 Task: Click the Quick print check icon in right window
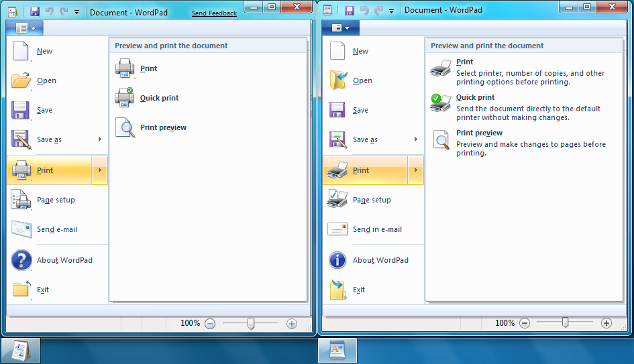[x=440, y=103]
